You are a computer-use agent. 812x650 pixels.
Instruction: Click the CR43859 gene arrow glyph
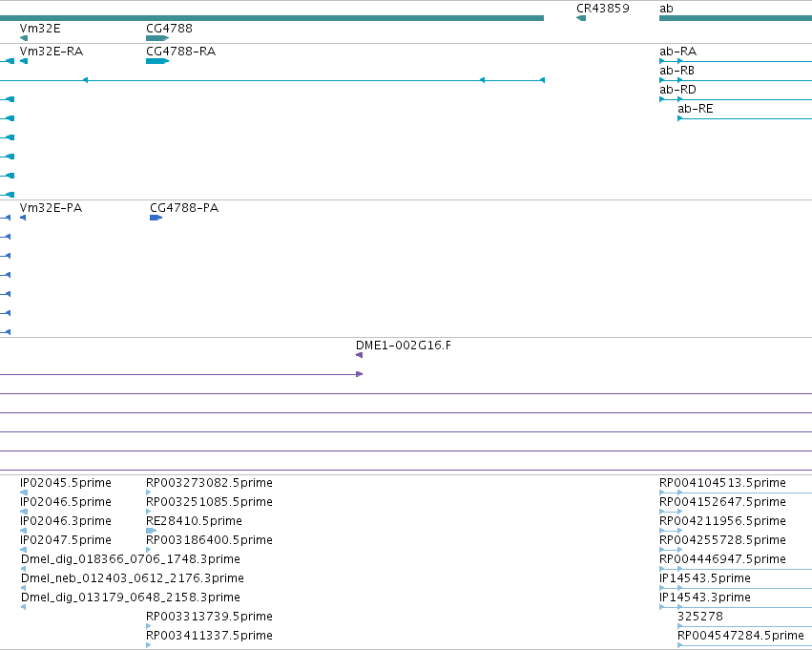point(581,19)
